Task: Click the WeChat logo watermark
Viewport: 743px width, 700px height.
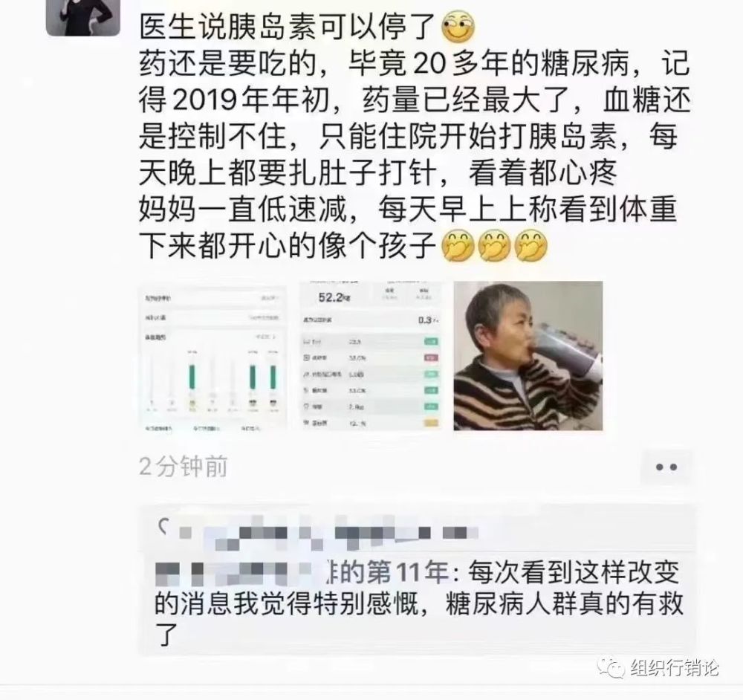Action: tap(610, 668)
